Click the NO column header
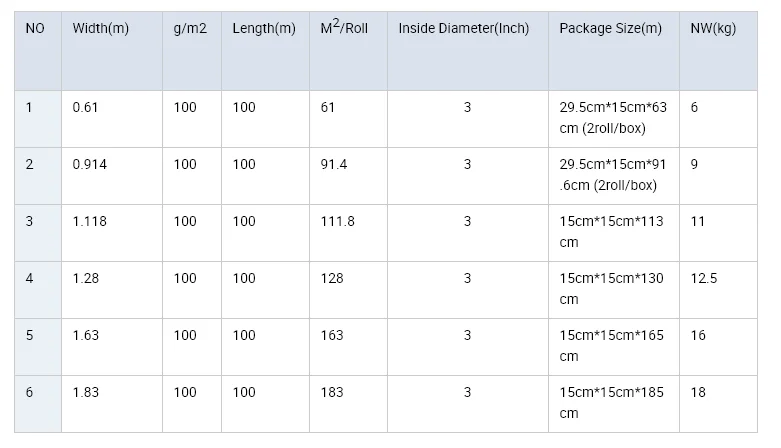 [x=36, y=29]
